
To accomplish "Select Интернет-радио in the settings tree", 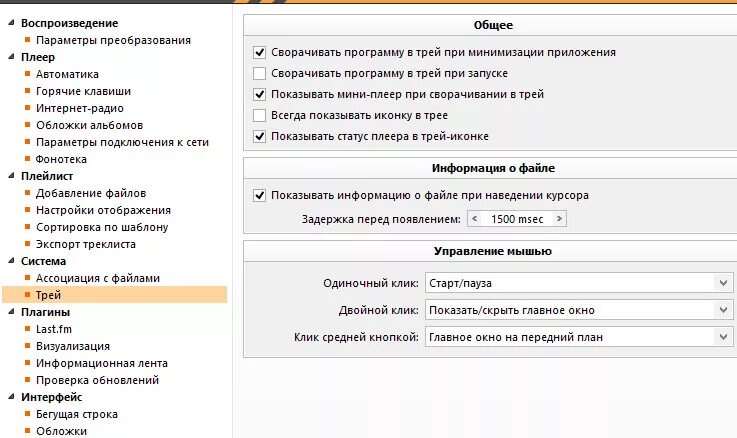I will coord(80,108).
